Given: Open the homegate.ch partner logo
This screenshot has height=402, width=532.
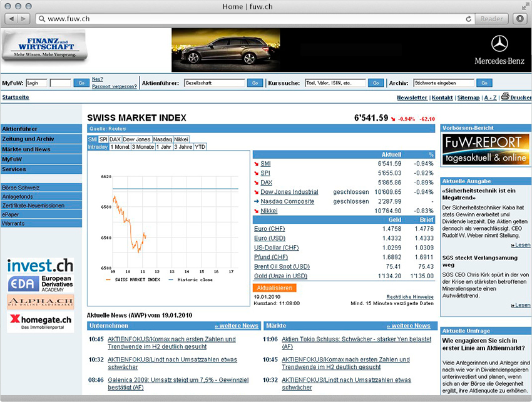Looking at the screenshot, I should [41, 322].
